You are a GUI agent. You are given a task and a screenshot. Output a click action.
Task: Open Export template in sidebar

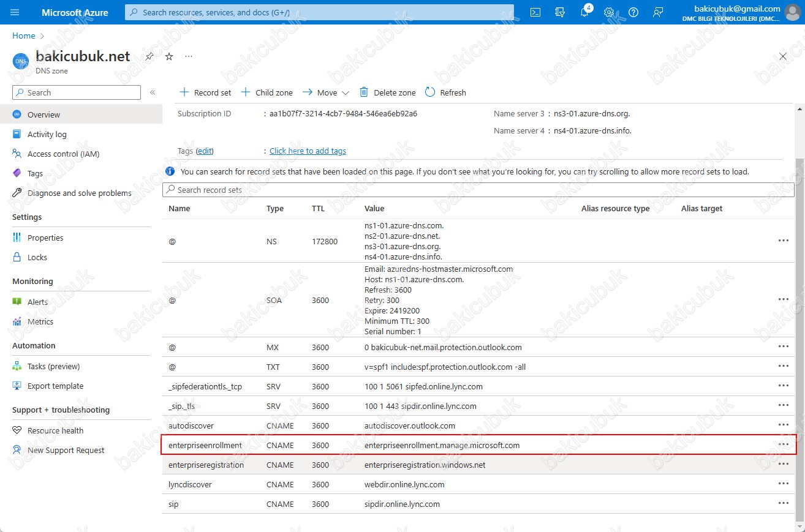pos(55,386)
